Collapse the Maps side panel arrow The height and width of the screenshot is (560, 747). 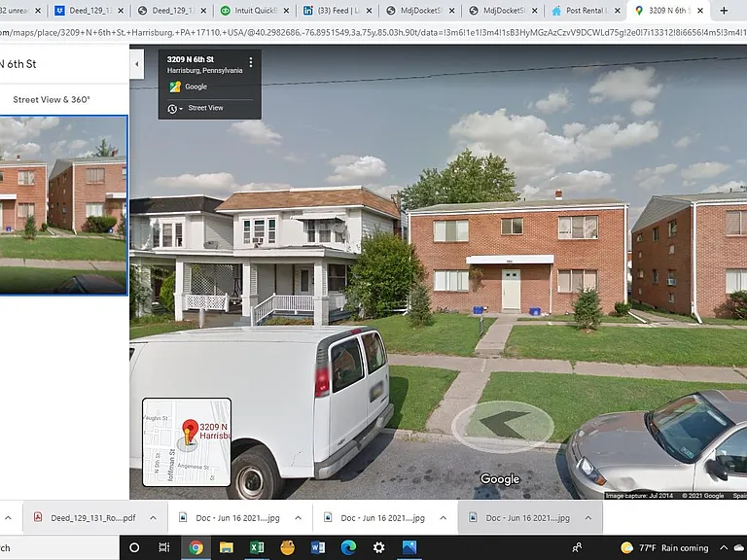(137, 64)
